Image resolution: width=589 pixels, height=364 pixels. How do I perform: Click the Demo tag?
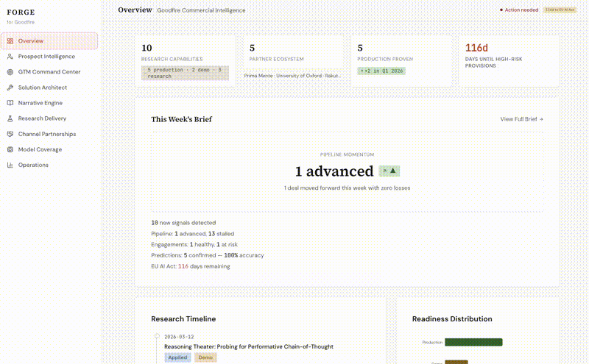205,357
